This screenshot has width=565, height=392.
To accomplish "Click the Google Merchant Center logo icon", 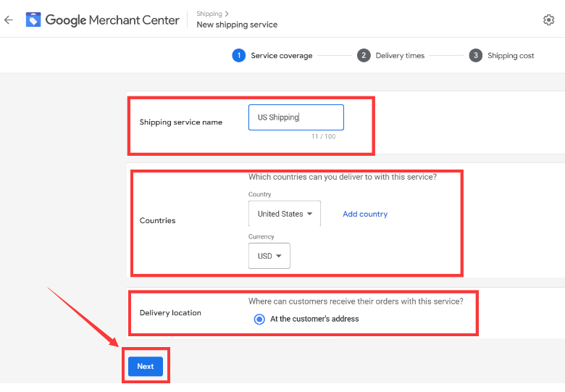I will click(x=33, y=20).
